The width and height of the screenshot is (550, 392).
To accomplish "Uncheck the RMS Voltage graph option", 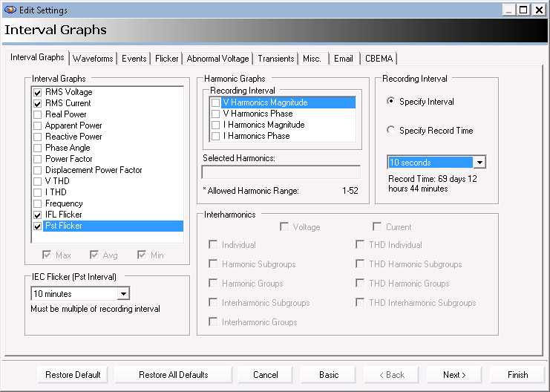I will (38, 93).
